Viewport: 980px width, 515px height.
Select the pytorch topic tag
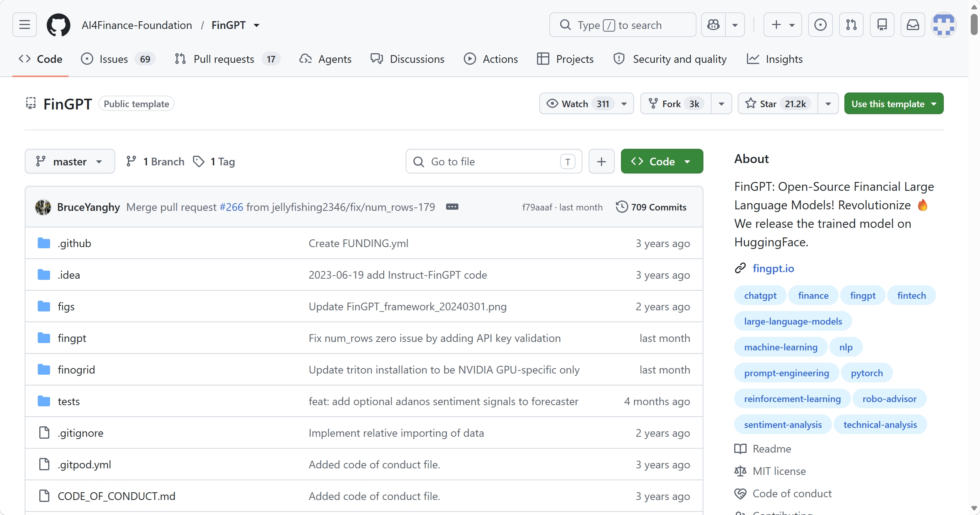pos(867,373)
